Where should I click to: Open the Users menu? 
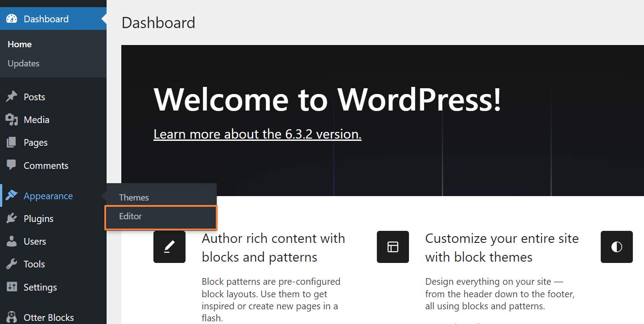[53, 241]
